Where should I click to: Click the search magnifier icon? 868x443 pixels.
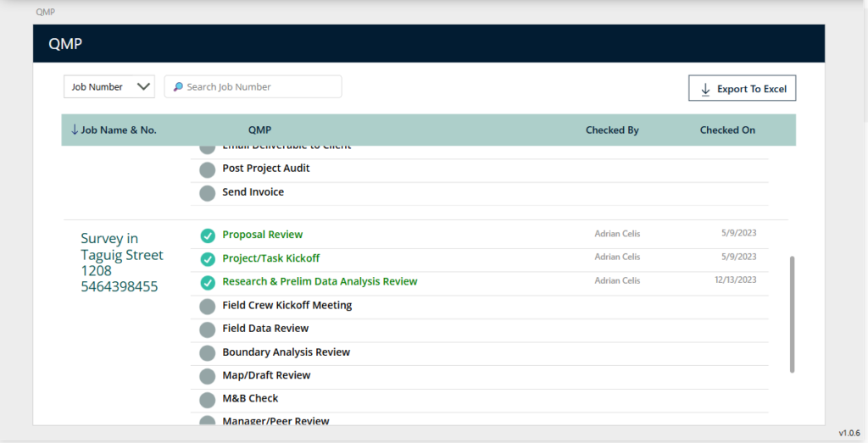(178, 87)
